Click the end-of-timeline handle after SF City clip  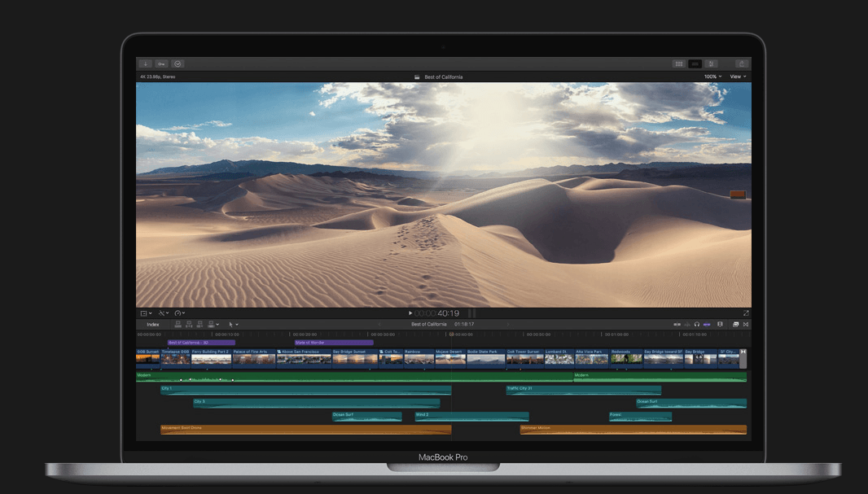pos(743,358)
